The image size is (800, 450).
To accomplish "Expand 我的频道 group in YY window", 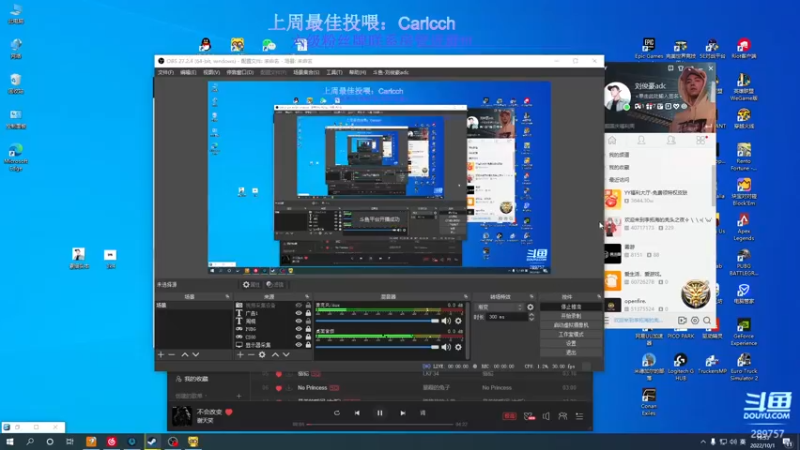I will coord(619,155).
